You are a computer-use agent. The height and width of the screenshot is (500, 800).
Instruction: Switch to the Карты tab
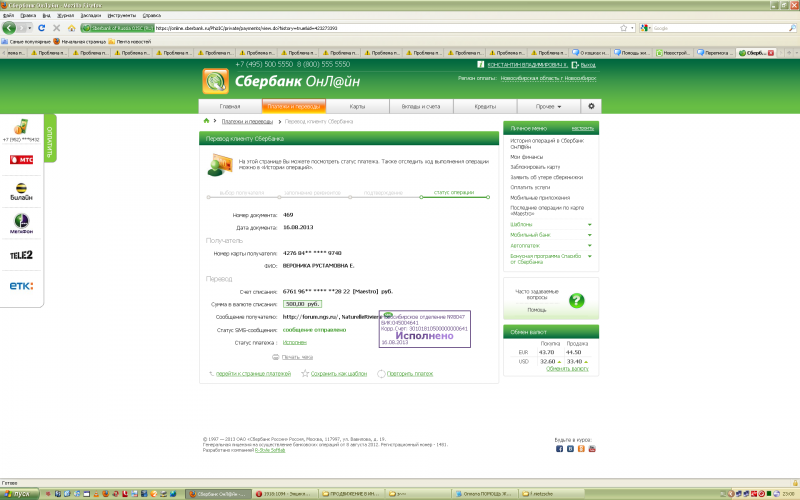point(357,106)
